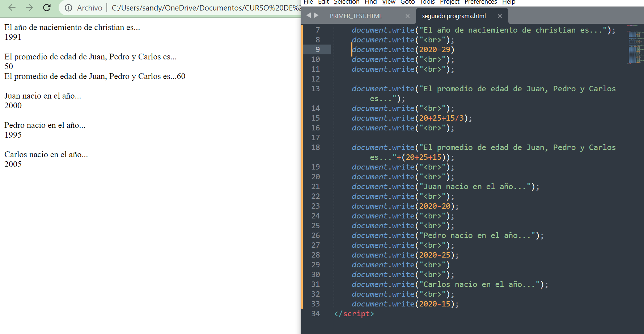Reload the page in the browser
The width and height of the screenshot is (644, 334).
47,8
